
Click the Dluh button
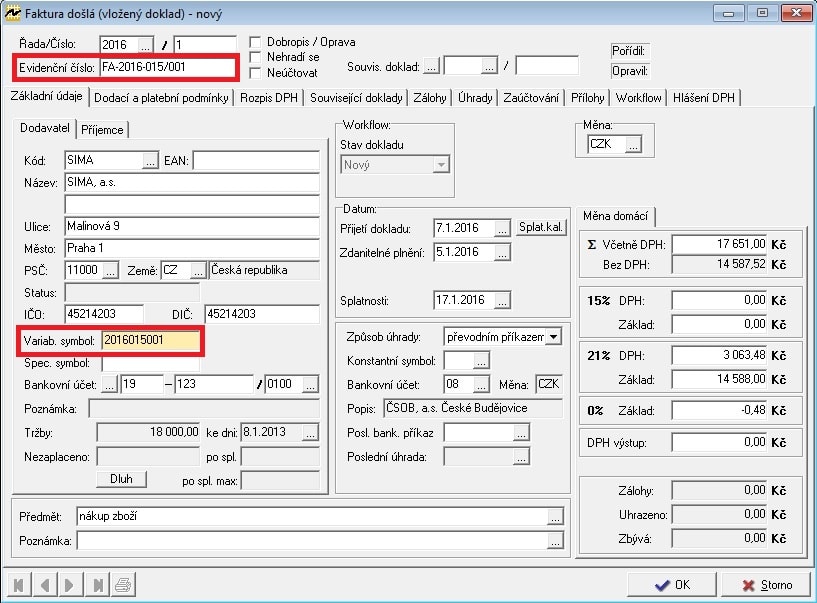(x=121, y=479)
